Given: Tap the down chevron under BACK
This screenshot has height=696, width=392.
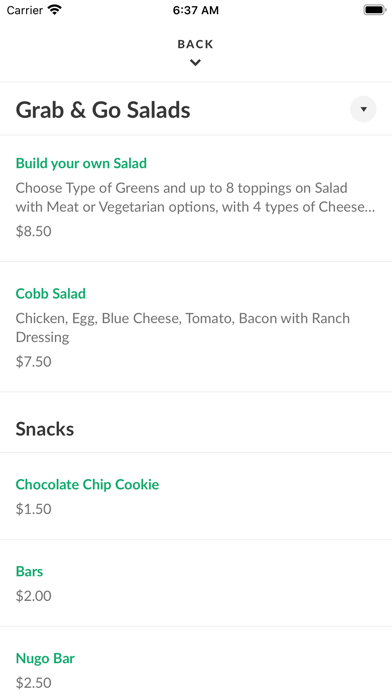Looking at the screenshot, I should pyautogui.click(x=195, y=63).
